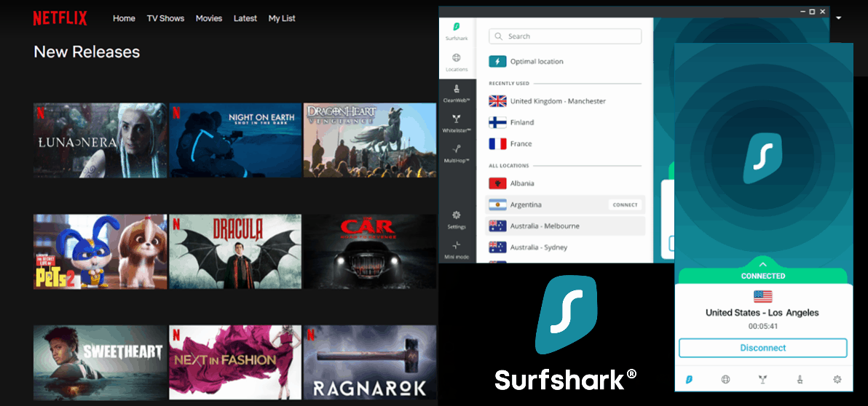
Task: Open The Secret Life of Pets 2 thumbnail
Action: click(100, 252)
